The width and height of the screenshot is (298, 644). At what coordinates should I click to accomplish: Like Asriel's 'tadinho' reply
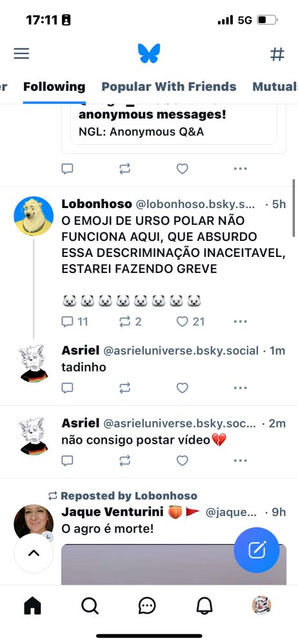tap(183, 388)
